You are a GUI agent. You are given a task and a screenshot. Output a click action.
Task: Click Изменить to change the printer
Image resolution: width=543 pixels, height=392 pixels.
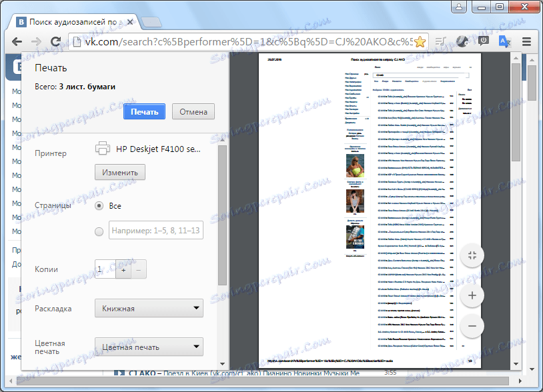click(120, 172)
